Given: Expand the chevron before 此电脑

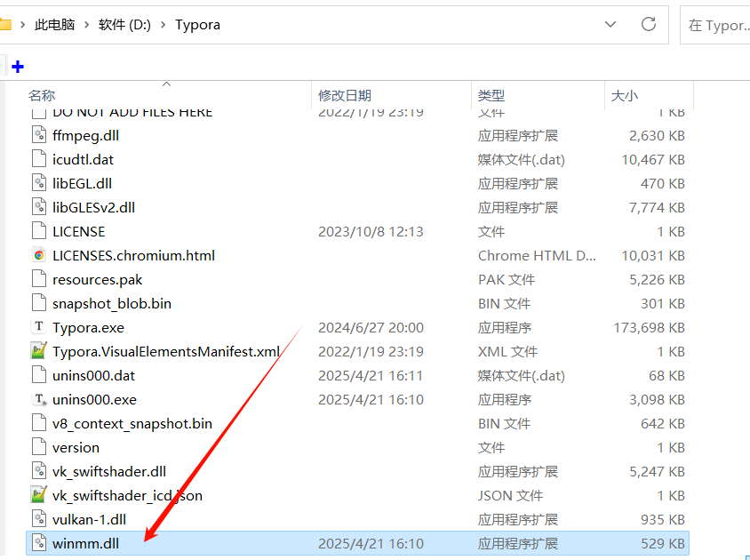Looking at the screenshot, I should [x=22, y=24].
